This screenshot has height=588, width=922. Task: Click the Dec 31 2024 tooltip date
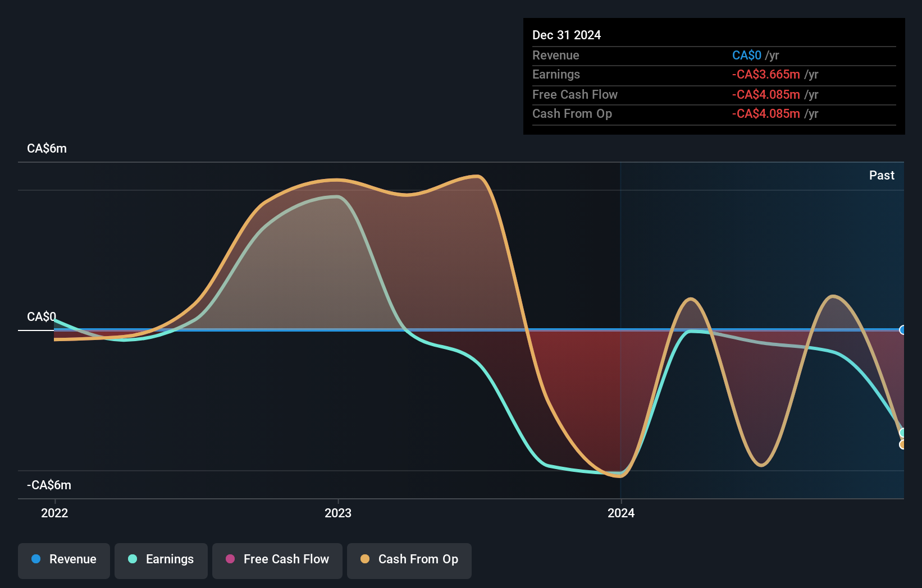(x=567, y=35)
